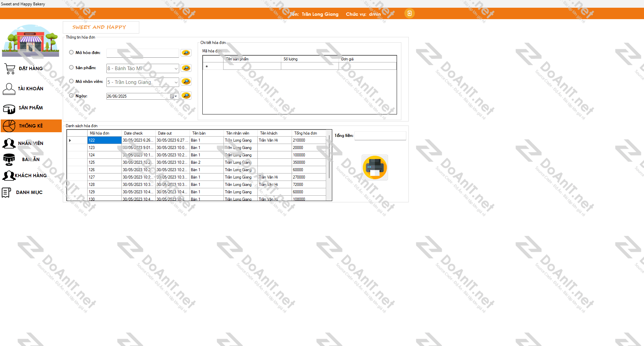Image resolution: width=644 pixels, height=346 pixels.
Task: Select the Sản phẩm radio button
Action: point(71,67)
